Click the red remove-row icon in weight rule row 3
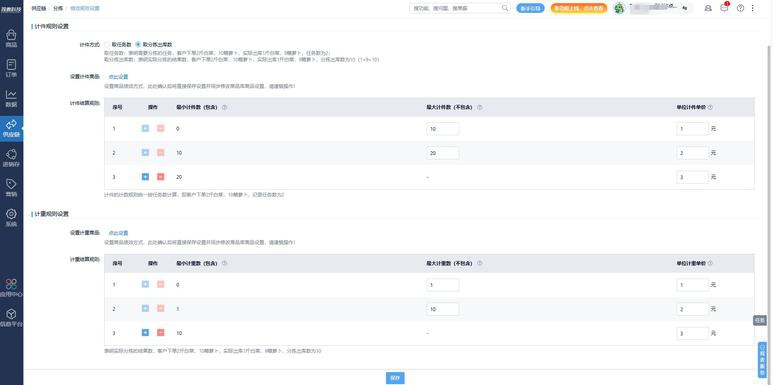This screenshot has width=772, height=385. (161, 333)
